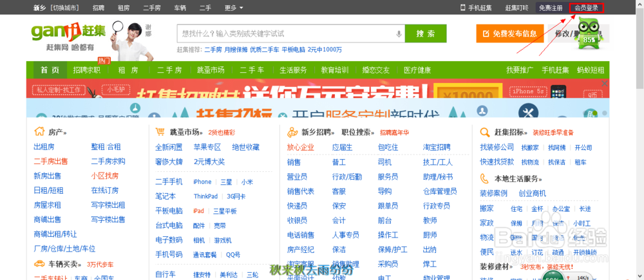
Task: Click the shopping cart icon beside 跳蚤市场
Action: pyautogui.click(x=160, y=132)
